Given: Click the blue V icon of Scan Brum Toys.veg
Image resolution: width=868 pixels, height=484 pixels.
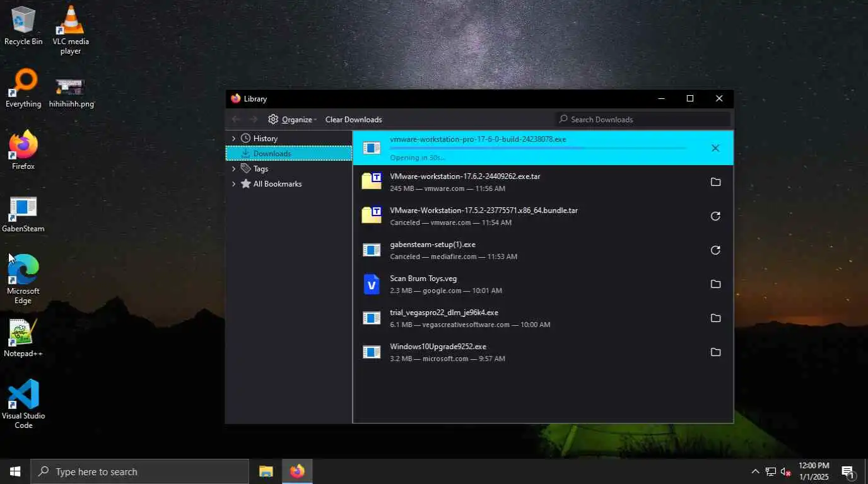Looking at the screenshot, I should tap(372, 284).
